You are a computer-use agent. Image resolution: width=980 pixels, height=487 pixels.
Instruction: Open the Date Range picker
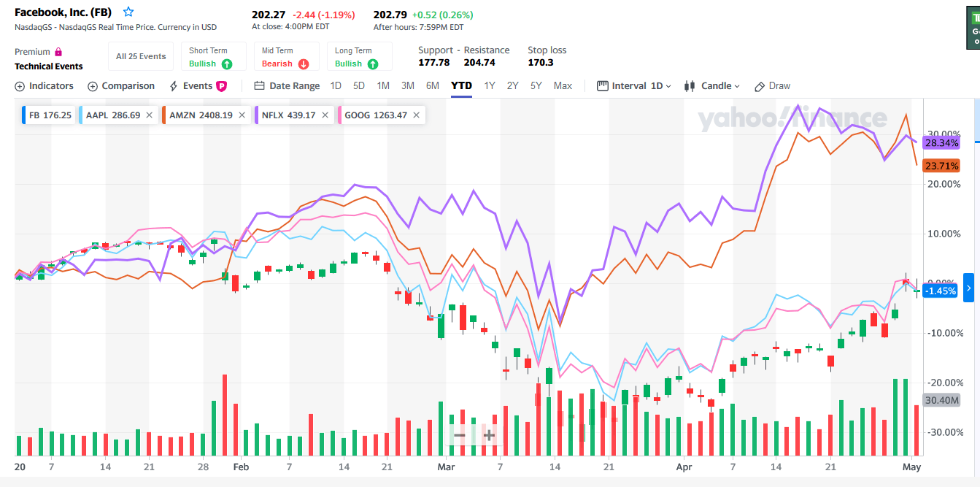(287, 86)
